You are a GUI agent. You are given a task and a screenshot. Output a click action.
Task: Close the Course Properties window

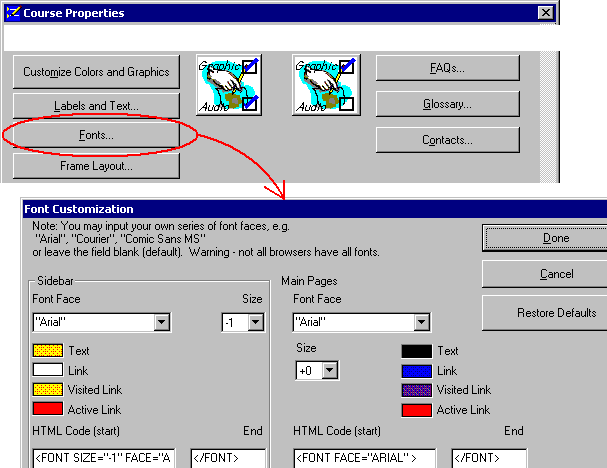point(545,13)
